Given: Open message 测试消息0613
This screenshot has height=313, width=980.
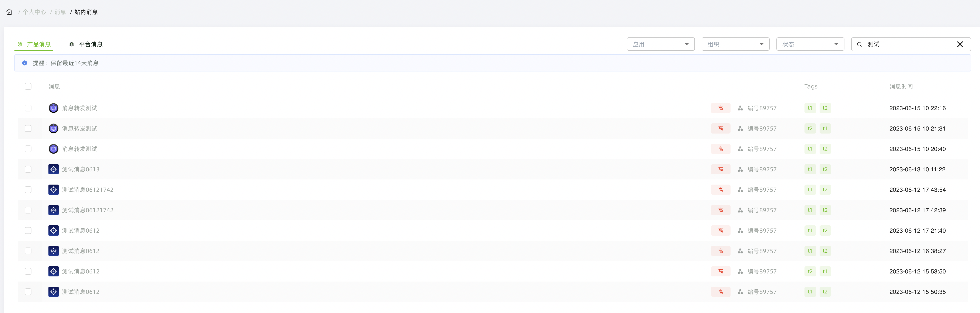Looking at the screenshot, I should (x=81, y=169).
